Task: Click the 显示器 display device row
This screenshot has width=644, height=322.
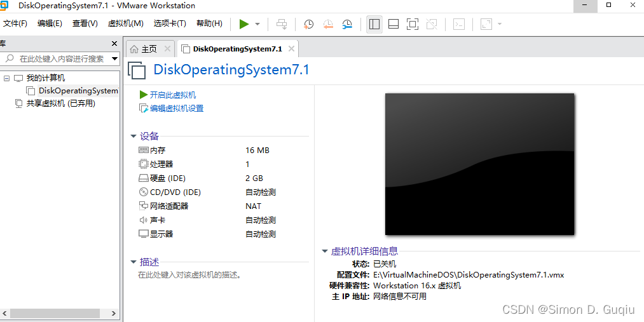Action: point(223,234)
